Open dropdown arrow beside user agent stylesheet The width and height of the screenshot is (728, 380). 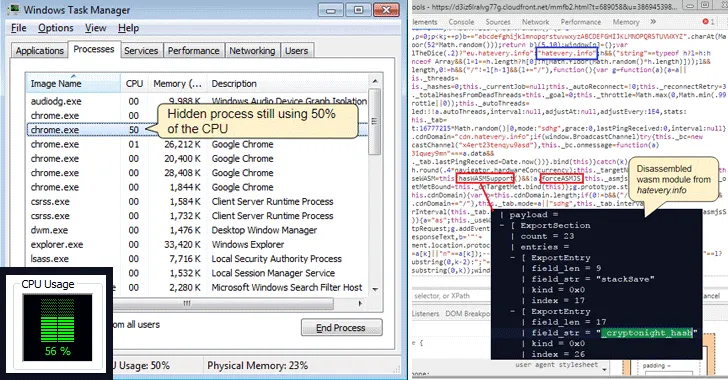coord(604,369)
